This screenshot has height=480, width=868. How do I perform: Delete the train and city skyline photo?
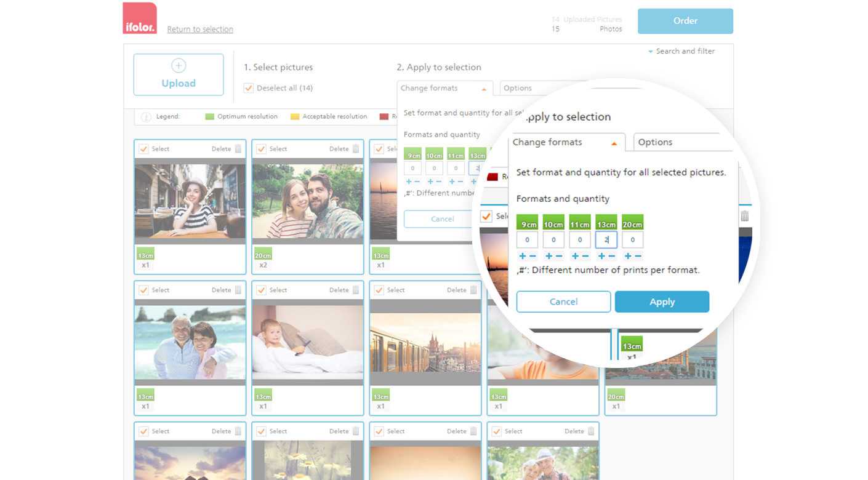point(473,290)
